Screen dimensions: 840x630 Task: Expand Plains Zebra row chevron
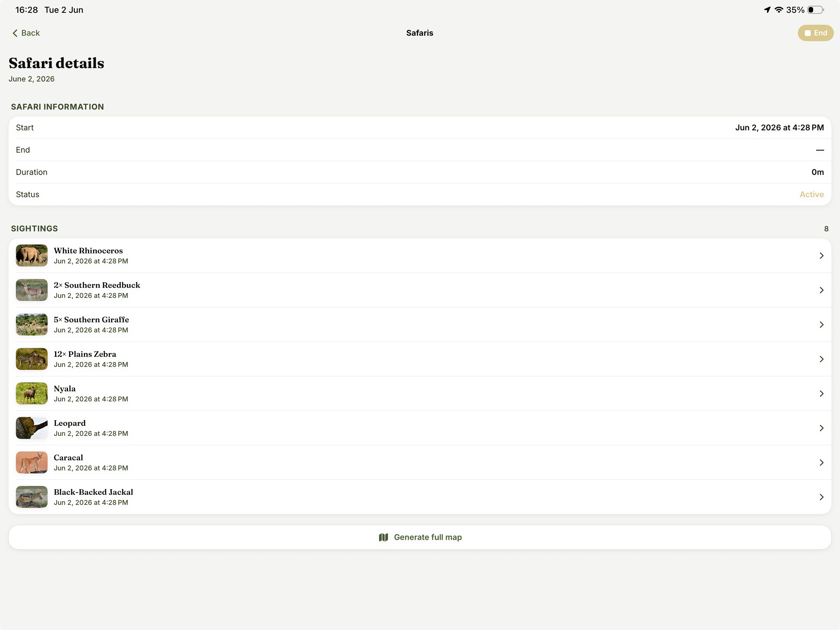tap(821, 359)
